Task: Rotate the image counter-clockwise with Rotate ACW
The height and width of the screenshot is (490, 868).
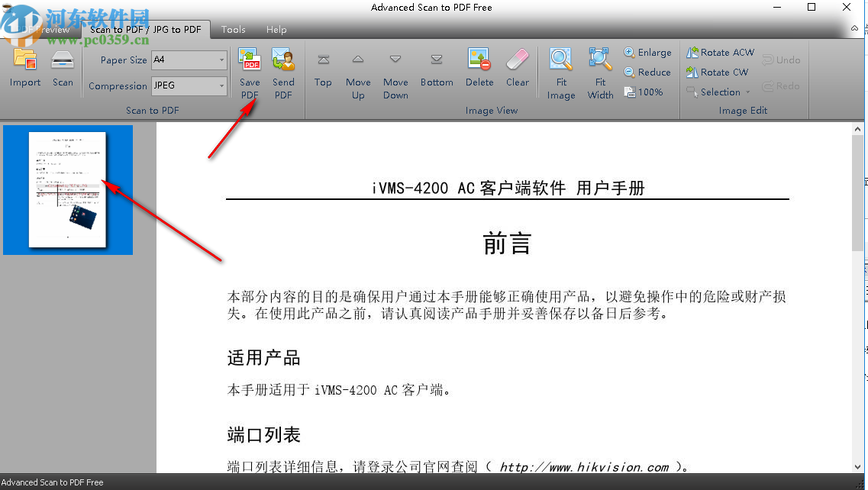Action: pyautogui.click(x=718, y=52)
